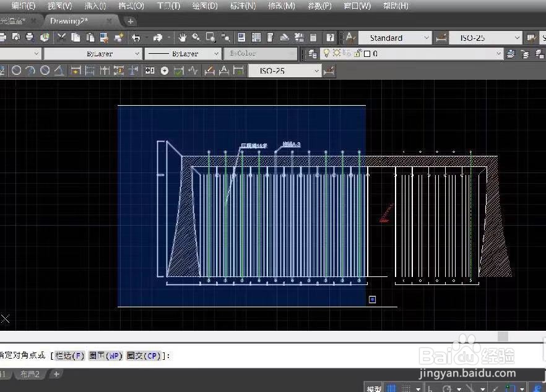Open the layer 0 dropdown list
Screen dimensions: 546x392
click(x=412, y=54)
